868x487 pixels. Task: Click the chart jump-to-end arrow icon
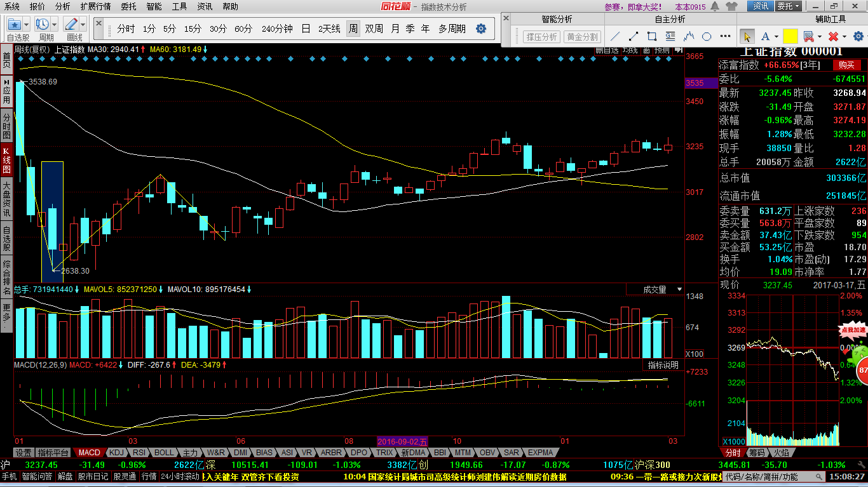(679, 50)
